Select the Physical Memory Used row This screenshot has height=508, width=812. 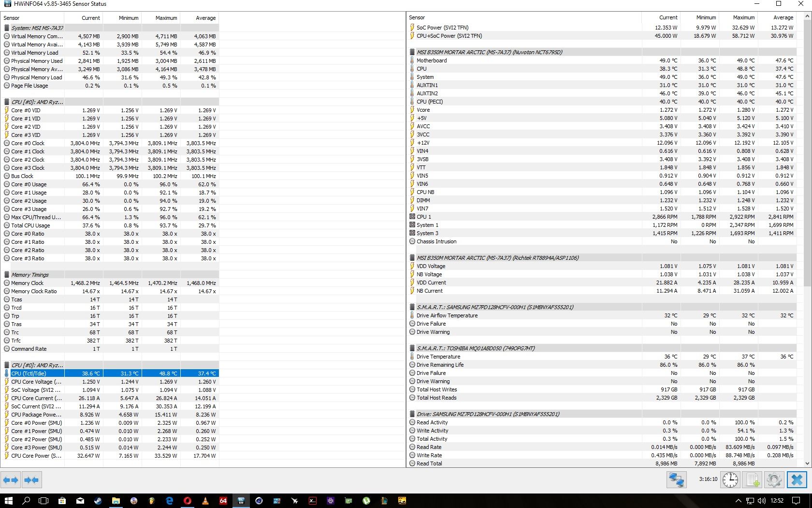point(111,60)
